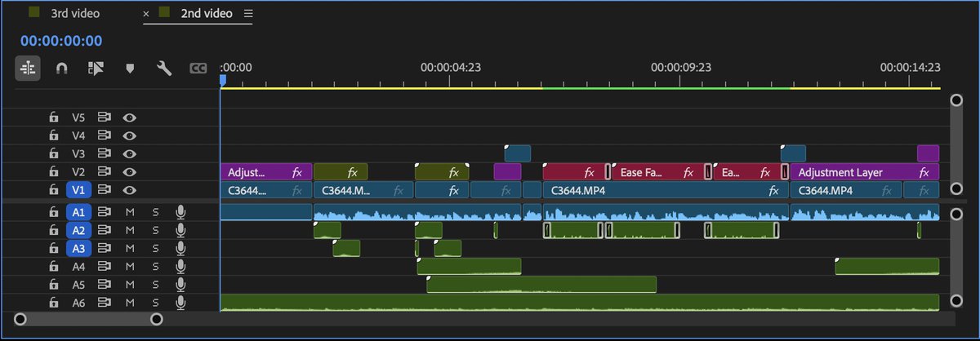
Task: Toggle track lock for V3
Action: tap(53, 153)
